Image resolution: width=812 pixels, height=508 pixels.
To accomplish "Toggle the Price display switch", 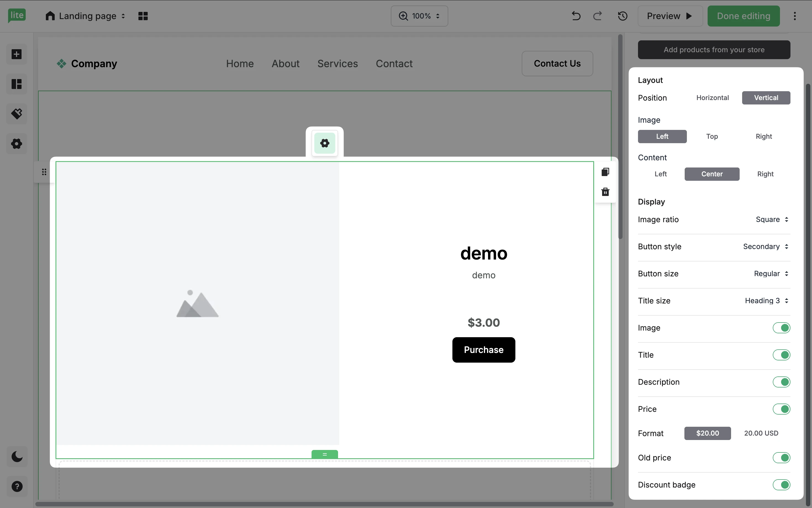I will point(781,409).
